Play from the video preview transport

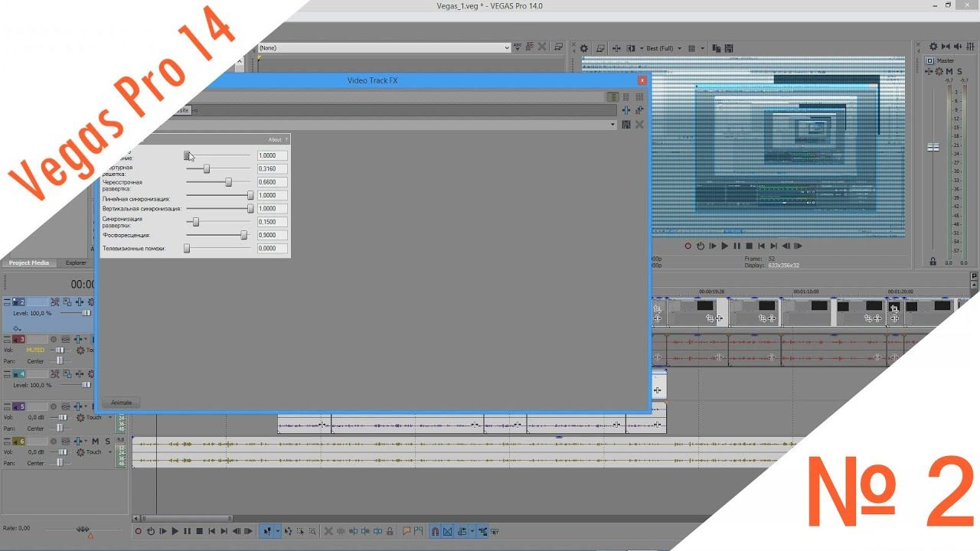(x=724, y=246)
